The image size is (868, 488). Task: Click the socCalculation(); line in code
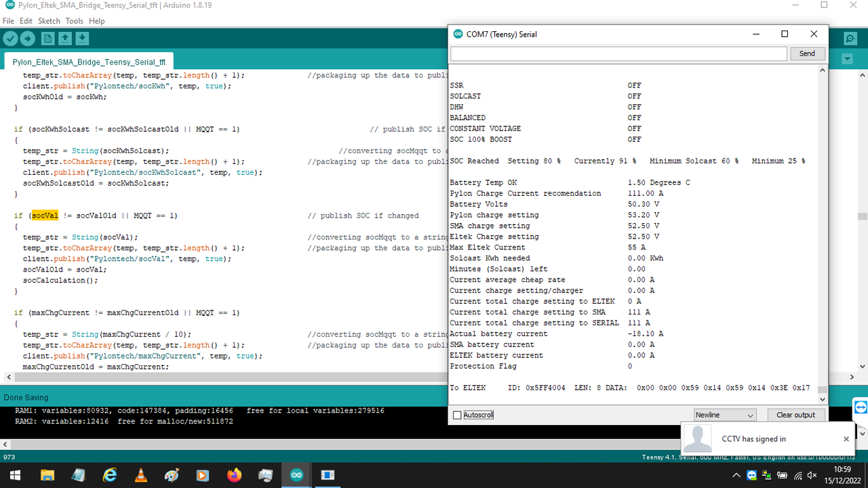pyautogui.click(x=60, y=280)
